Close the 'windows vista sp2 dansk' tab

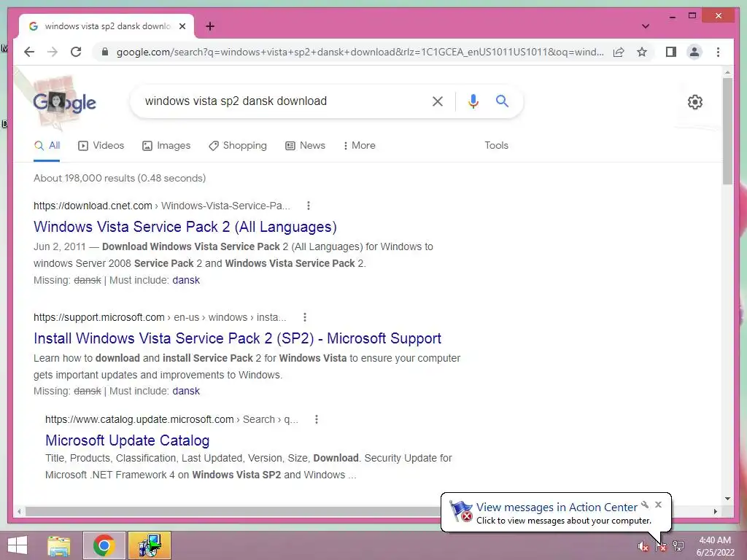pyautogui.click(x=182, y=26)
